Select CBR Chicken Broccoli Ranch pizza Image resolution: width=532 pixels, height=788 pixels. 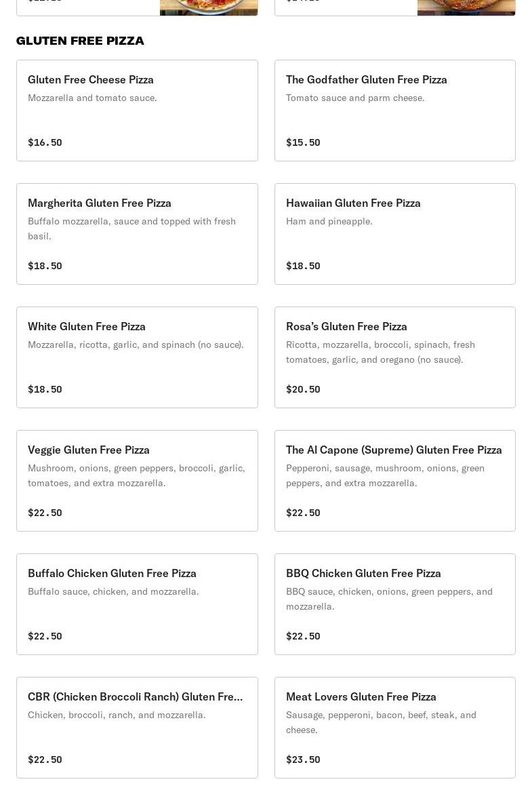pyautogui.click(x=135, y=697)
